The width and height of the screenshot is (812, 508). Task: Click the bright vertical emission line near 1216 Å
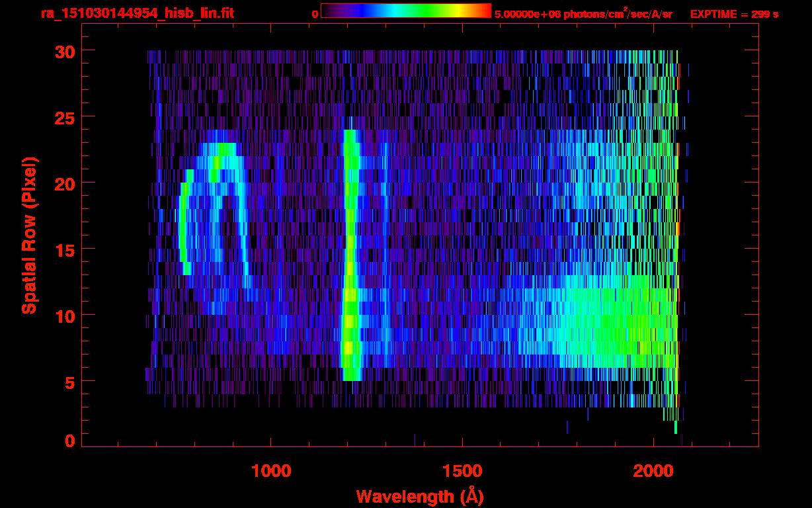(x=350, y=255)
